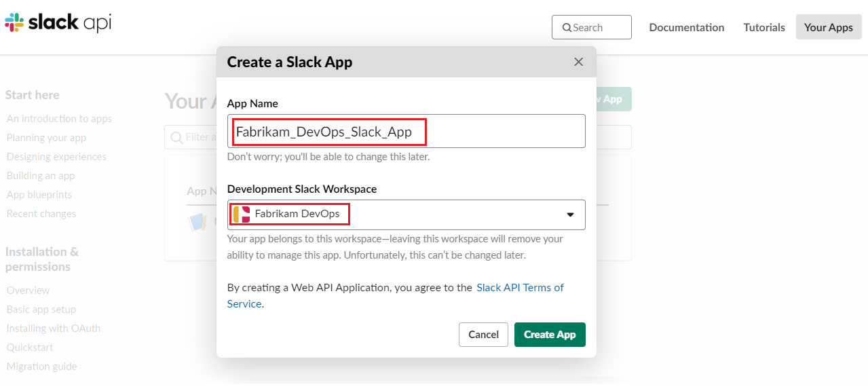Open Quickstart sidebar link
The width and height of the screenshot is (868, 391).
click(30, 348)
